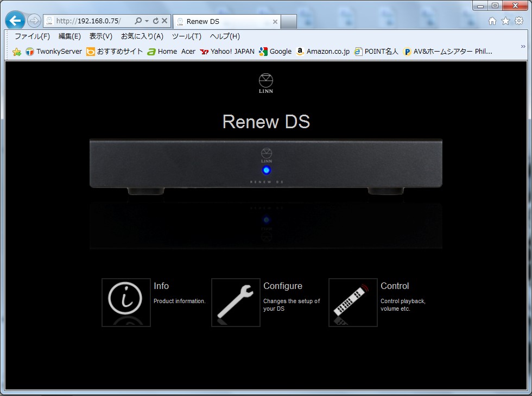Image resolution: width=532 pixels, height=396 pixels.
Task: Open browser Home icon
Action: [x=492, y=21]
